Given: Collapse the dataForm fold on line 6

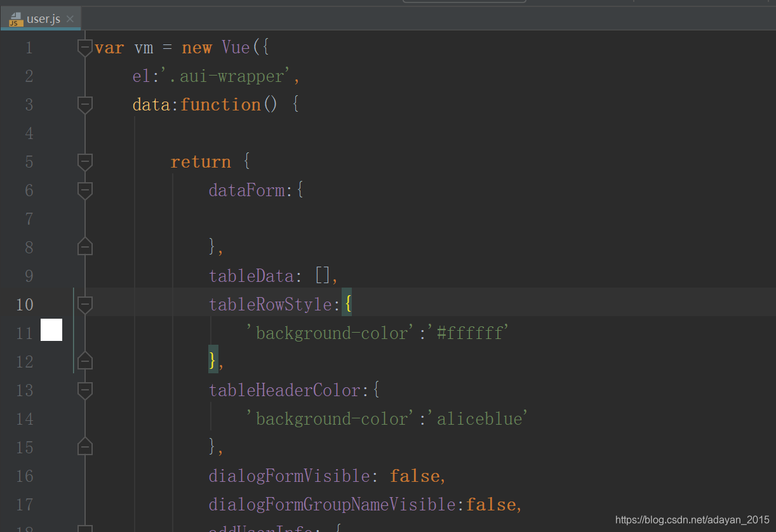Looking at the screenshot, I should click(85, 190).
